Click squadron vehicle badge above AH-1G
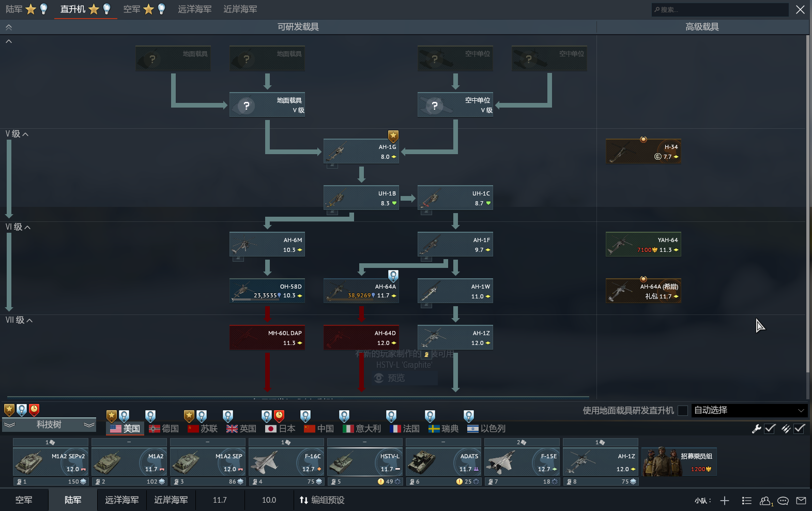This screenshot has width=812, height=511. [393, 136]
